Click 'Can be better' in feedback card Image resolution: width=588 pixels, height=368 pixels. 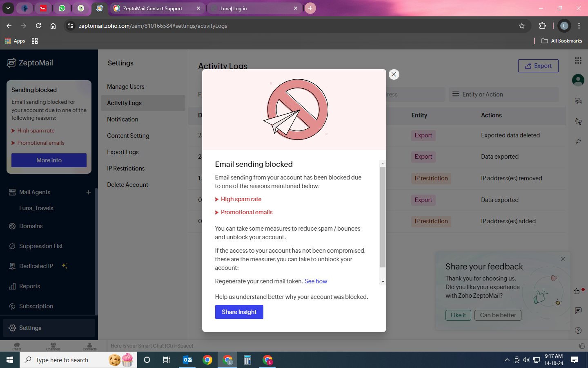[498, 315]
